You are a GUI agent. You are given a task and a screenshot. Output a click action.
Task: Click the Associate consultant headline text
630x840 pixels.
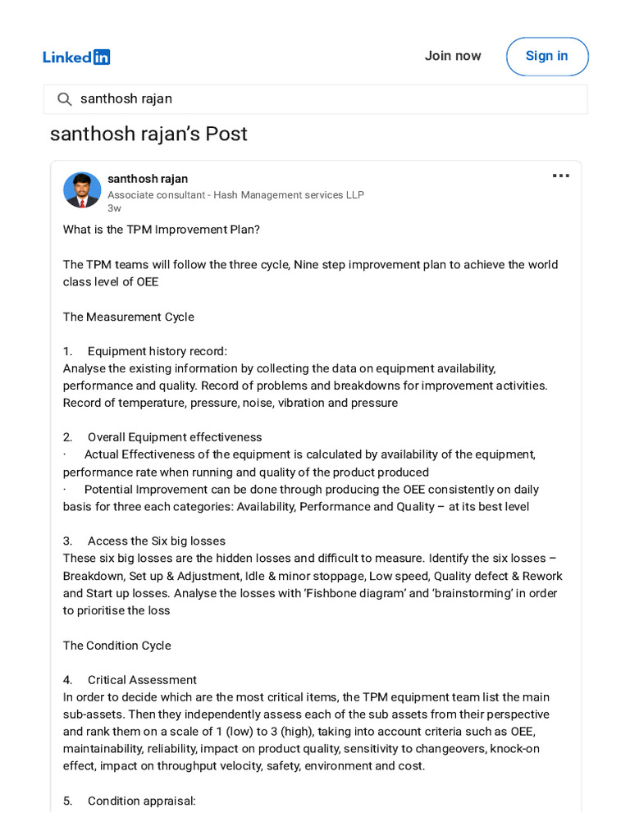click(x=235, y=195)
